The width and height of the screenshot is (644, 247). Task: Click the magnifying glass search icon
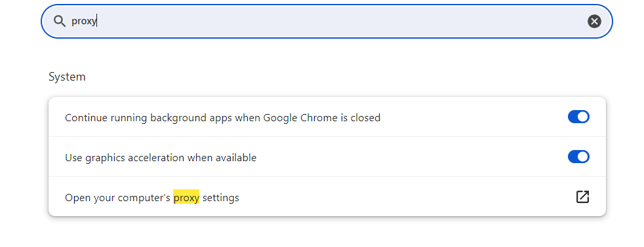point(60,22)
